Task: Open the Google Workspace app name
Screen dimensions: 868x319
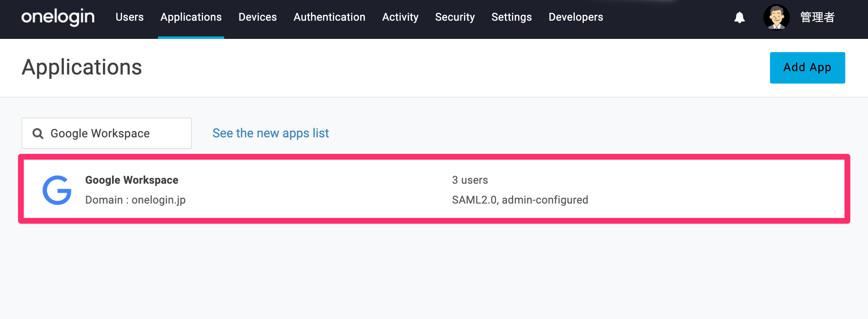Action: click(x=132, y=180)
